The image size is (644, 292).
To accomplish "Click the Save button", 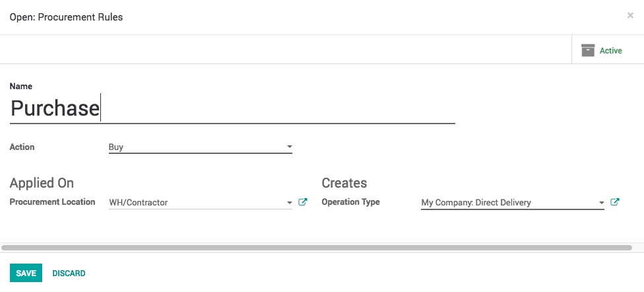I will click(x=26, y=273).
